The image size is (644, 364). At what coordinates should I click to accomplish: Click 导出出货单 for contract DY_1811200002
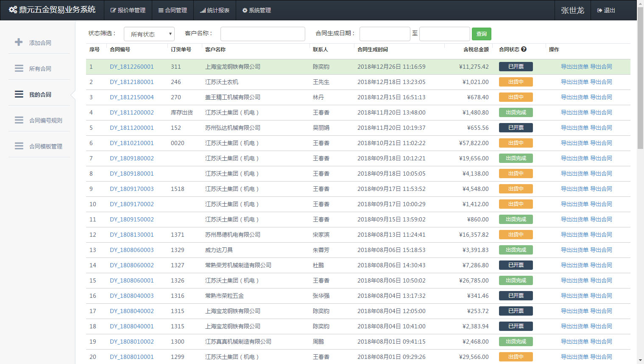click(x=574, y=112)
